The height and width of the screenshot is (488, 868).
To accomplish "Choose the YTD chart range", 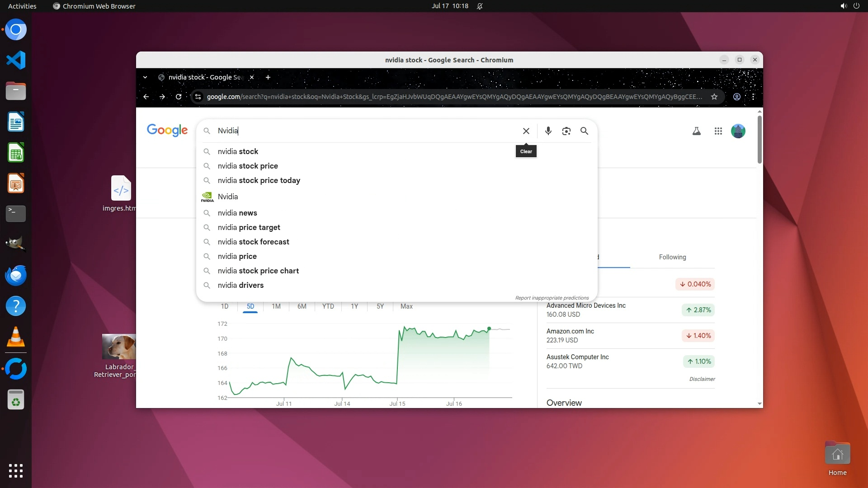I will coord(328,306).
